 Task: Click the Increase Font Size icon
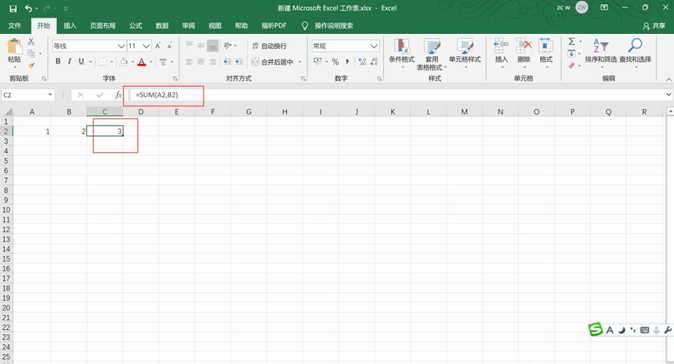(x=158, y=46)
